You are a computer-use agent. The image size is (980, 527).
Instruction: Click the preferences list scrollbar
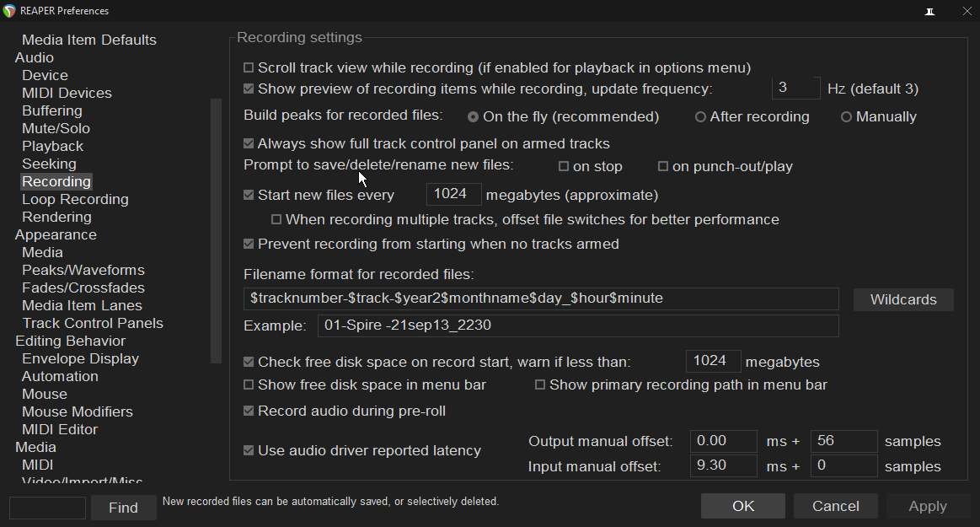pyautogui.click(x=216, y=228)
